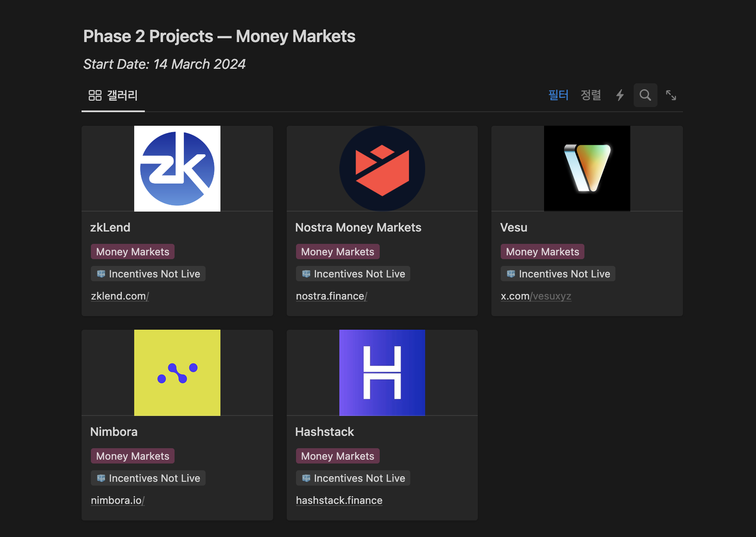The height and width of the screenshot is (537, 756).
Task: Click Incentives Not Live status on Vesu
Action: pyautogui.click(x=558, y=274)
